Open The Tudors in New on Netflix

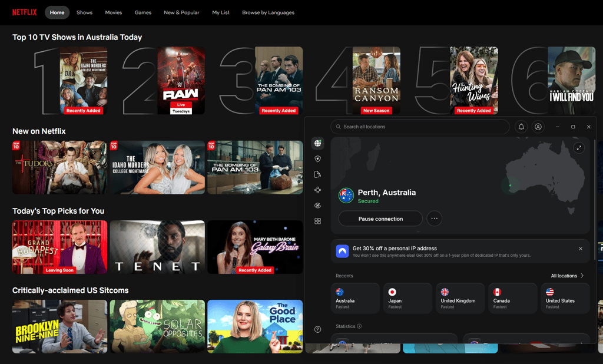point(59,167)
